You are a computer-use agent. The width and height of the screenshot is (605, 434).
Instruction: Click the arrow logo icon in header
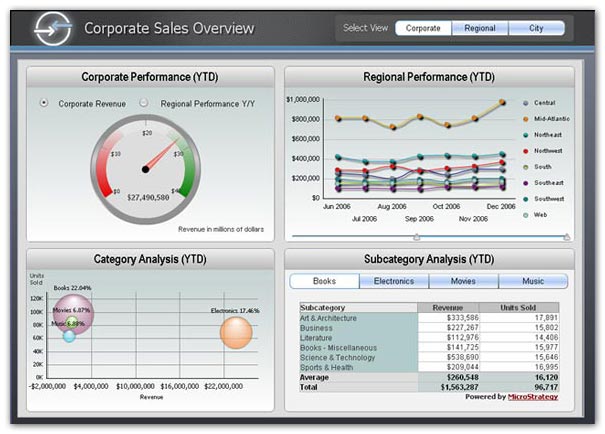point(51,30)
